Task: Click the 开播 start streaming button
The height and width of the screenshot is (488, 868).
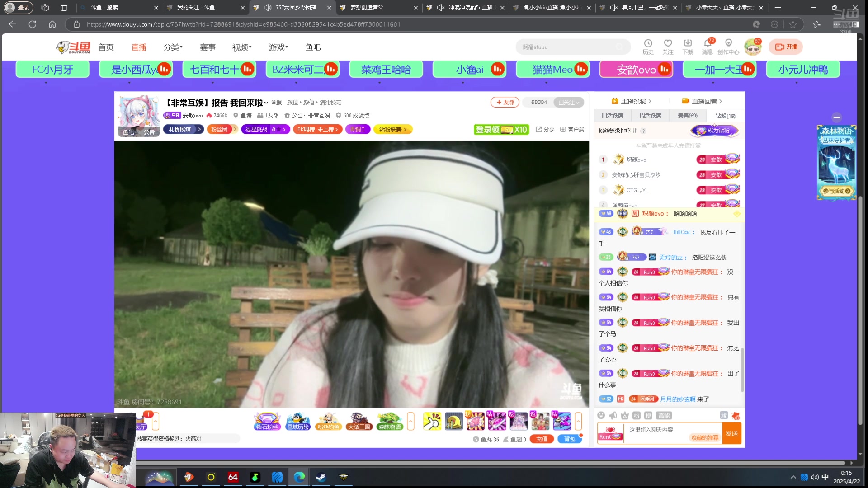Action: (x=786, y=47)
